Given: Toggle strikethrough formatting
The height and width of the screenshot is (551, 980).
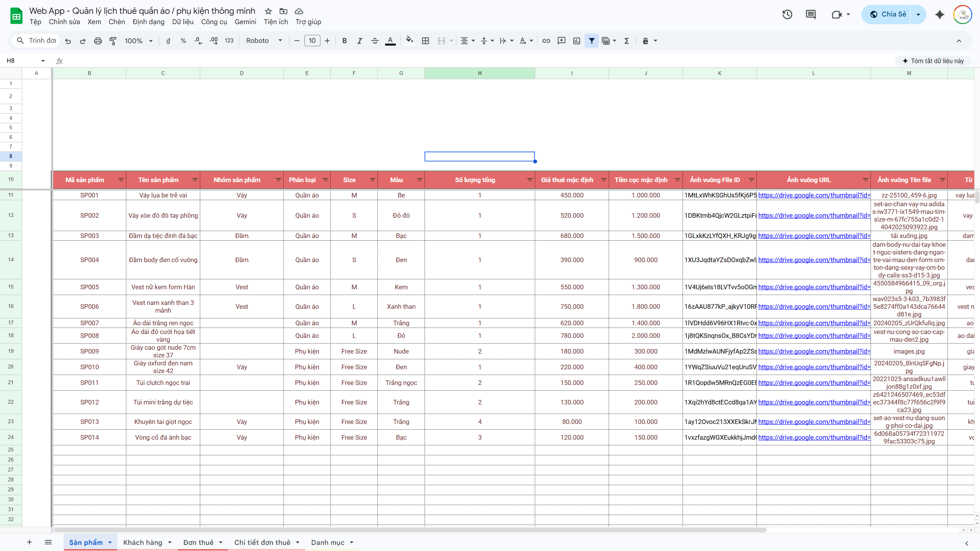Looking at the screenshot, I should pyautogui.click(x=375, y=41).
